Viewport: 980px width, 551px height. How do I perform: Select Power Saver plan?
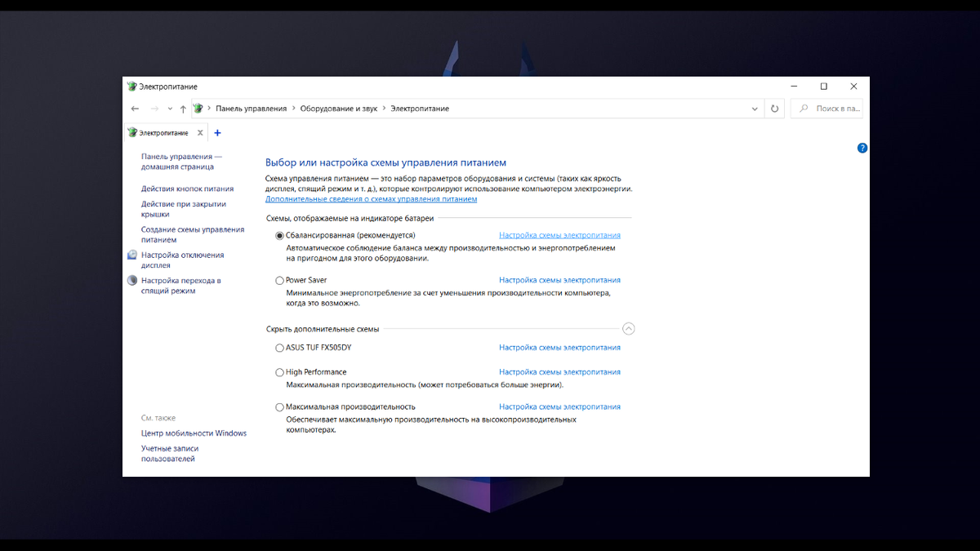(x=280, y=280)
